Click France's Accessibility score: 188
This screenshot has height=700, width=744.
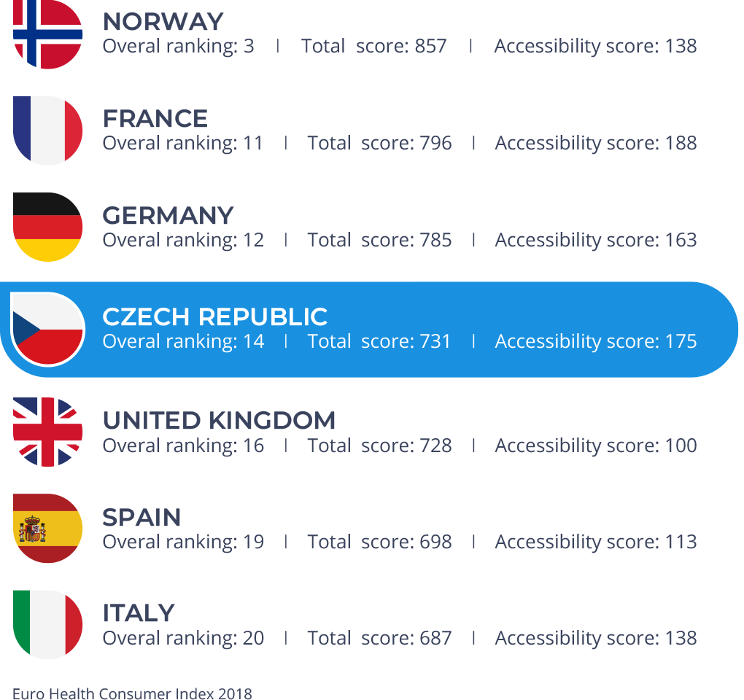[x=595, y=143]
